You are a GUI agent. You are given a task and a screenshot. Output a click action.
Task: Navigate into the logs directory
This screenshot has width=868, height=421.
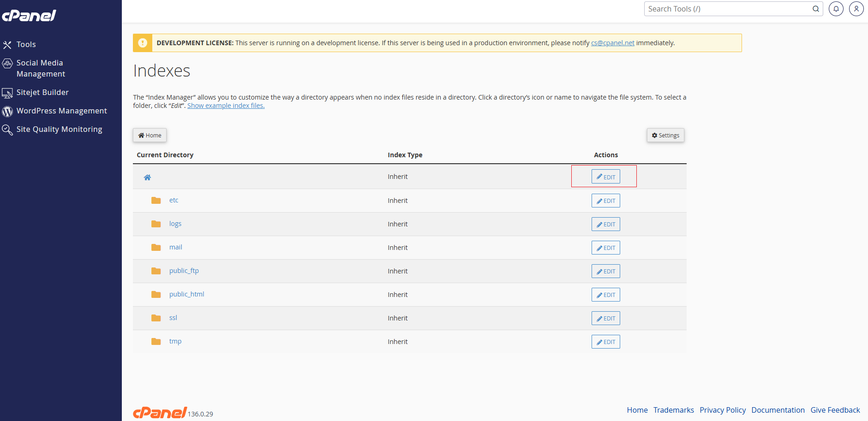point(175,224)
